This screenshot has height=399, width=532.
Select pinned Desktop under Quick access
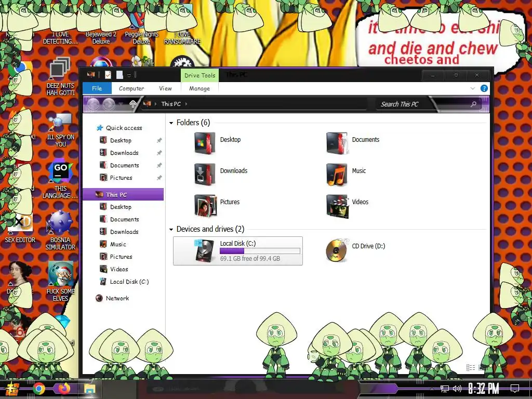pyautogui.click(x=121, y=140)
